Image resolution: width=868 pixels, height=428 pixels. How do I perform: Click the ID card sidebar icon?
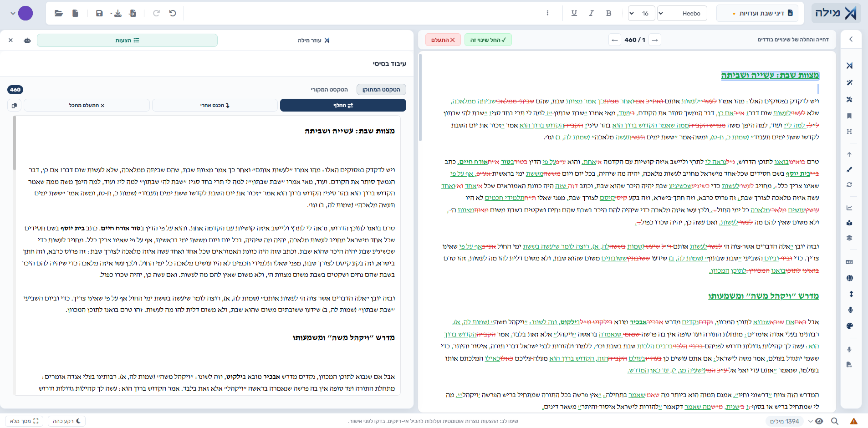click(849, 262)
